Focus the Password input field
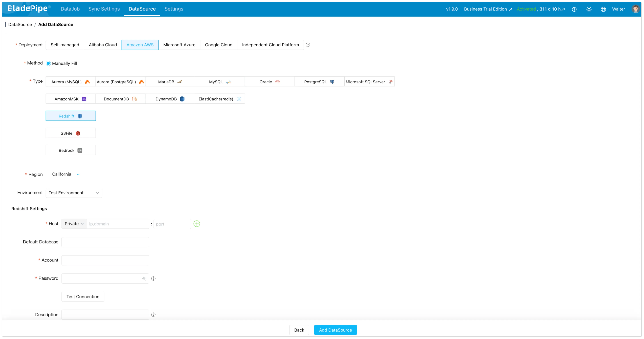This screenshot has width=644, height=339. click(x=105, y=278)
